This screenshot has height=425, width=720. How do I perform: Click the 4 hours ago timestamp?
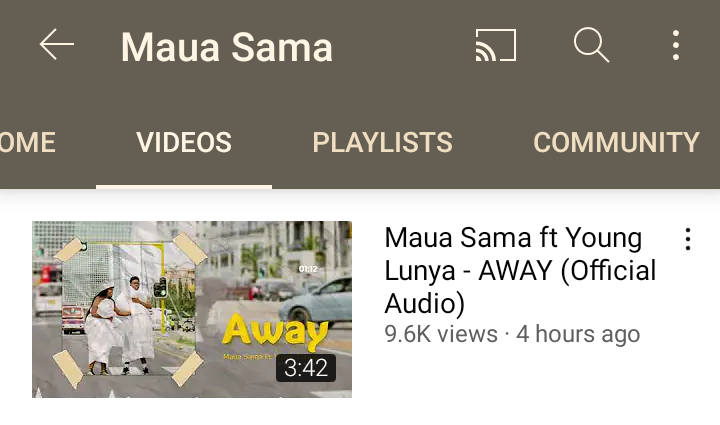(578, 334)
